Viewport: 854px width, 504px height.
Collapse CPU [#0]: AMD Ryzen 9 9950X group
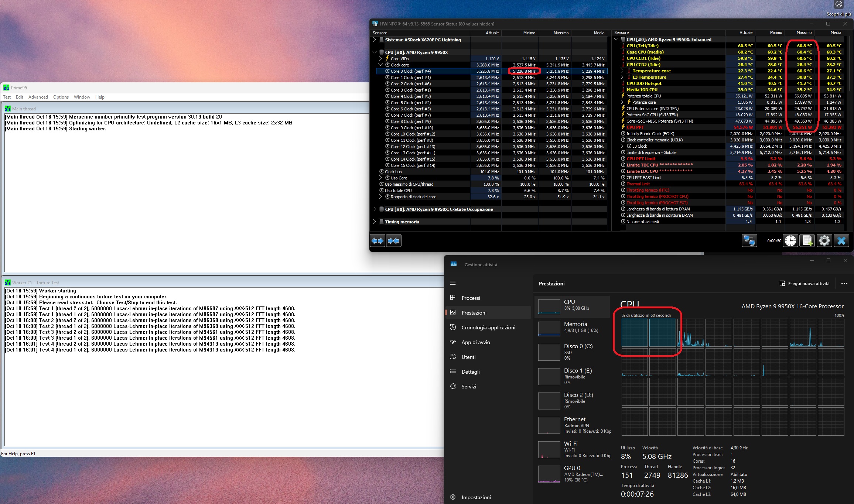375,52
